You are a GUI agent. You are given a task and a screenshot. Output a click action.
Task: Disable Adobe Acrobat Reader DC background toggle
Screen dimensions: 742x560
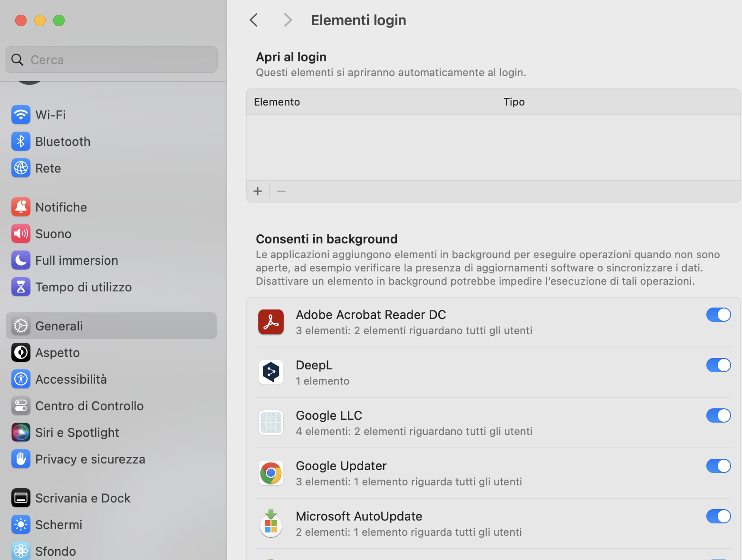click(x=718, y=315)
